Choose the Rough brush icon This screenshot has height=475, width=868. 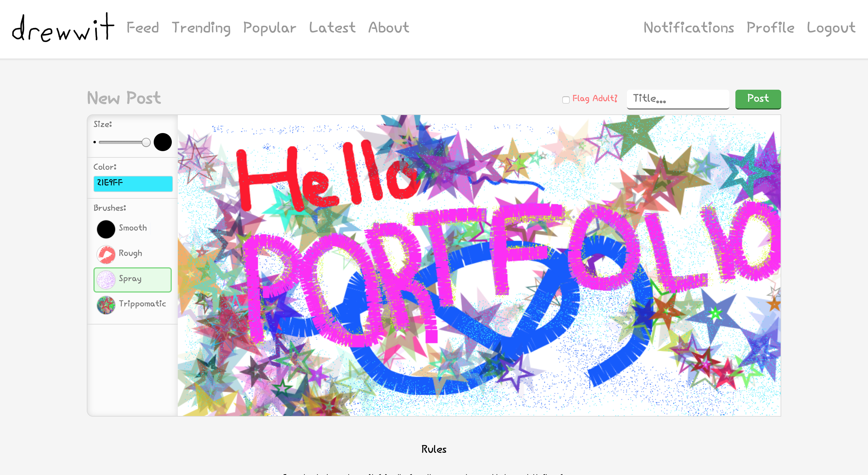(x=106, y=254)
